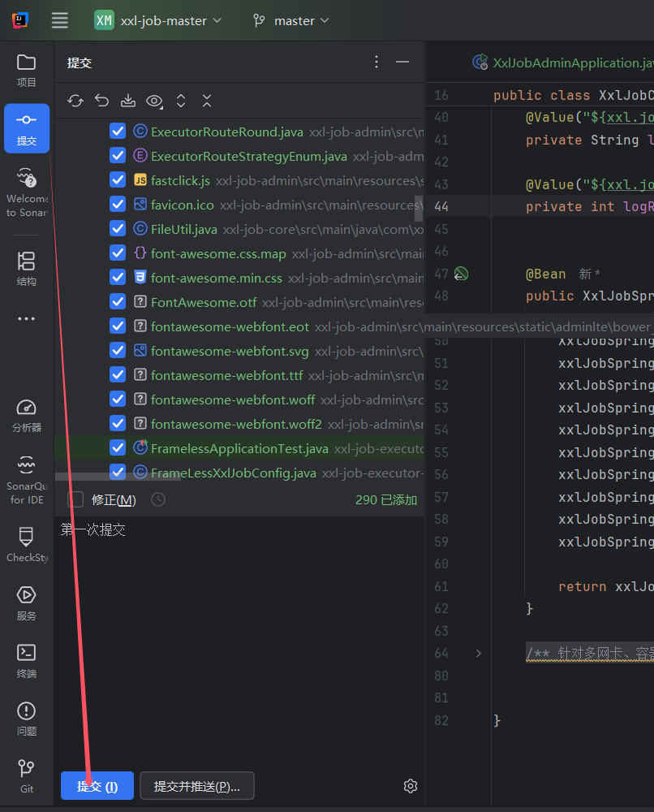Uncheck the FileUtil.java checkbox
This screenshot has height=812, width=654.
coord(118,229)
